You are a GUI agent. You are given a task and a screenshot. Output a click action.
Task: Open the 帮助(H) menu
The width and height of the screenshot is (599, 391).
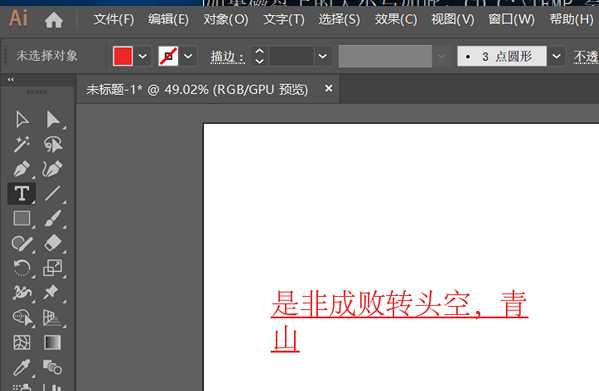click(x=571, y=19)
